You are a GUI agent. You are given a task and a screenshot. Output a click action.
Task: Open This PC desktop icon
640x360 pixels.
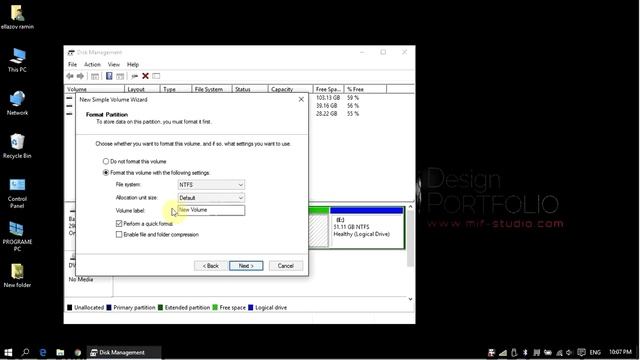[x=17, y=60]
